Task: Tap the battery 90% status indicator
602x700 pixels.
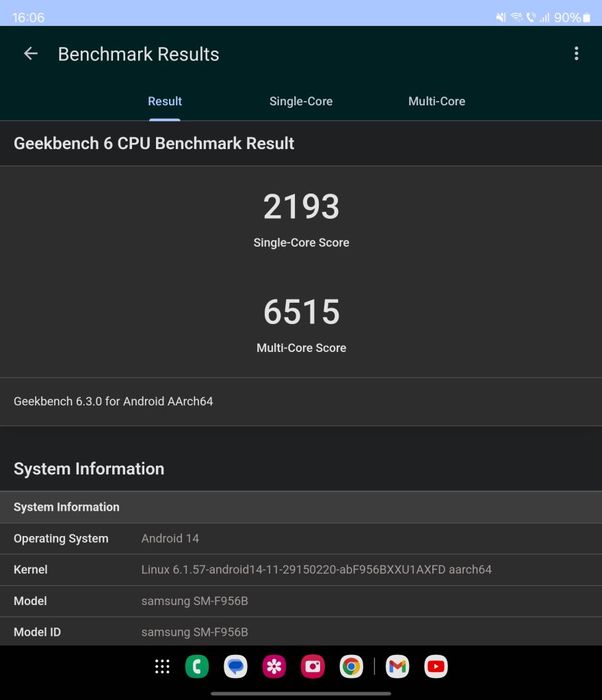Action: pyautogui.click(x=572, y=17)
